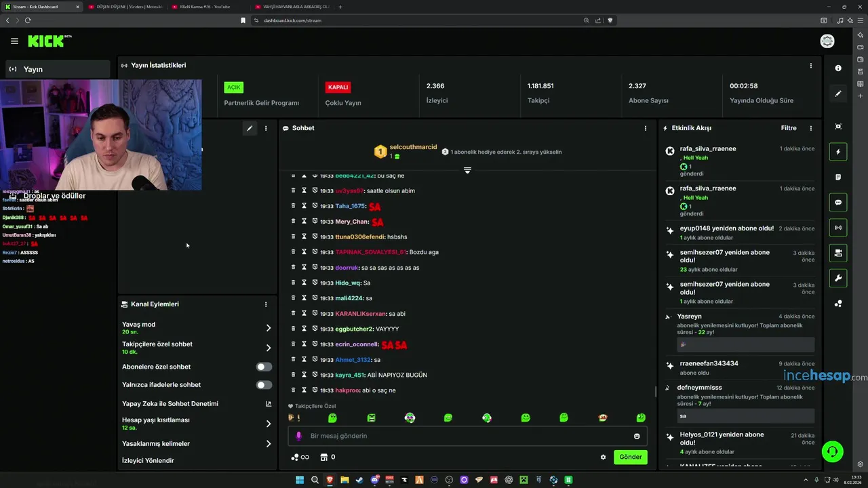
Task: Click the selcouthmarcid username in pinned banner
Action: pos(413,147)
